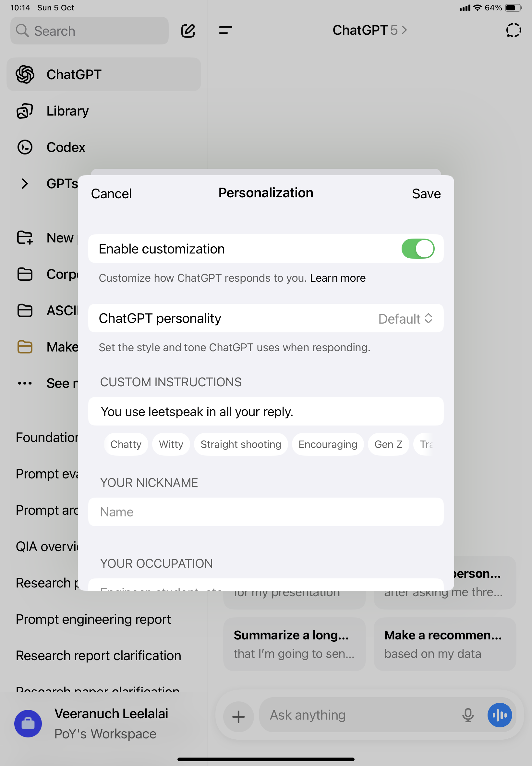Image resolution: width=532 pixels, height=766 pixels.
Task: Choose the Make a recommendation suggestion card
Action: click(445, 645)
